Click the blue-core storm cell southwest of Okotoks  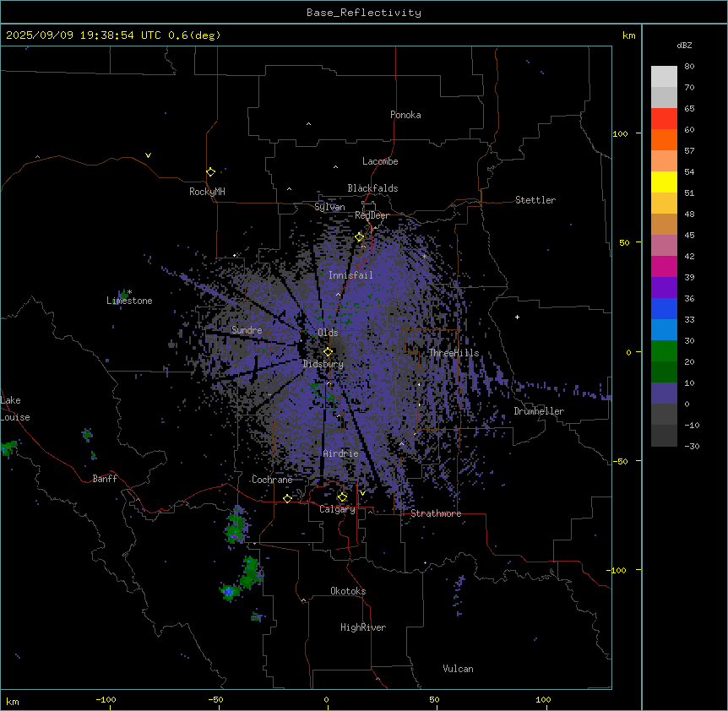[x=229, y=592]
